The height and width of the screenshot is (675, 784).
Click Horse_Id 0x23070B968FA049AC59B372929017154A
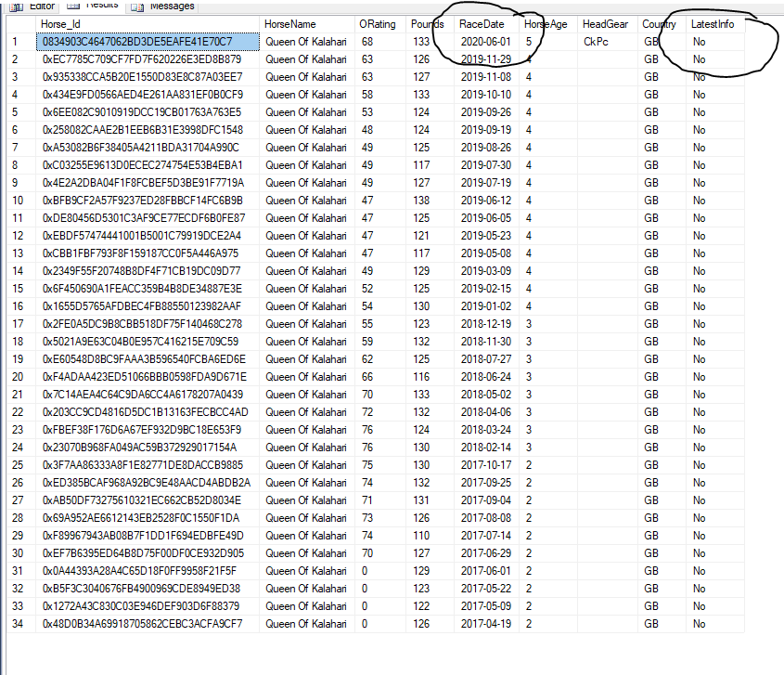pos(148,448)
